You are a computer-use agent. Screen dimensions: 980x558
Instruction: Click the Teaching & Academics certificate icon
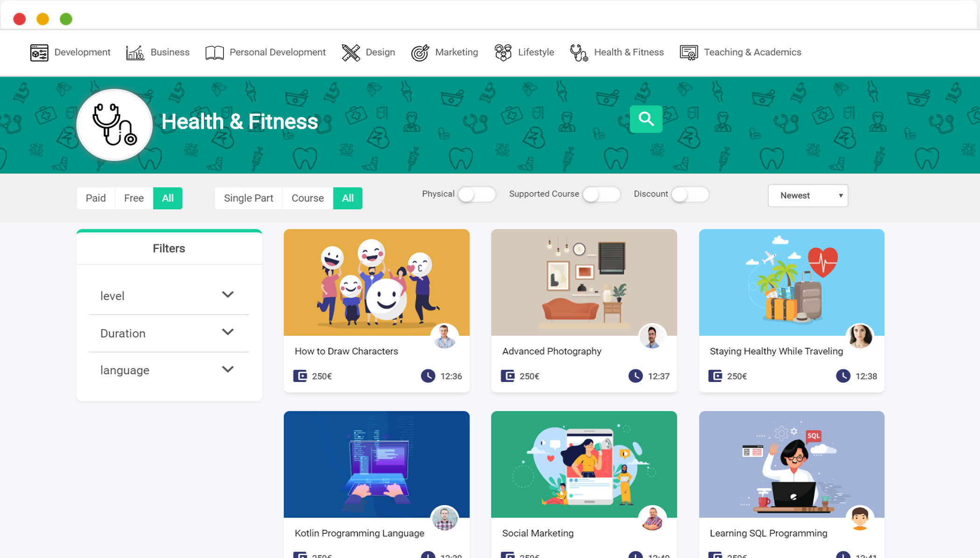coord(689,53)
